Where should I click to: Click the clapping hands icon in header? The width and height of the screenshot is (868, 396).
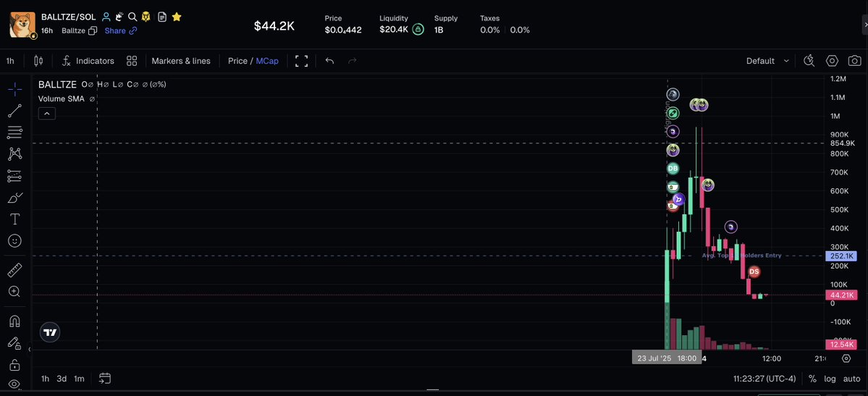pos(119,17)
